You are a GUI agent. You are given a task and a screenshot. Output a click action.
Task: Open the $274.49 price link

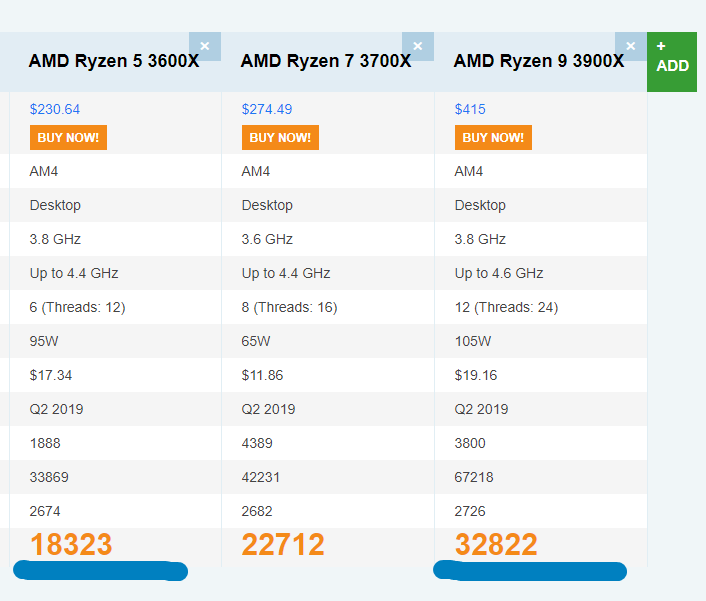(x=267, y=109)
